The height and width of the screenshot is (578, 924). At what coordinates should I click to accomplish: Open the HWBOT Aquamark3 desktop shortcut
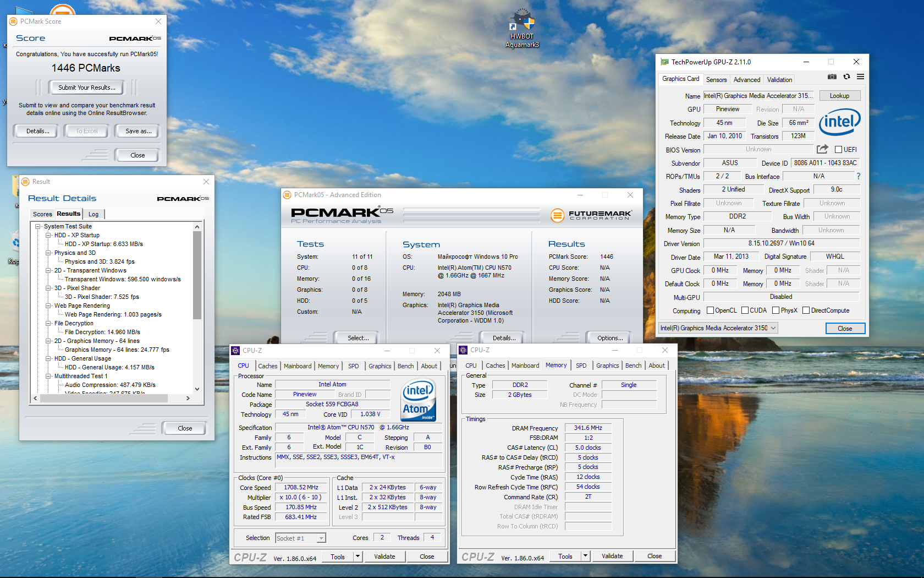522,29
